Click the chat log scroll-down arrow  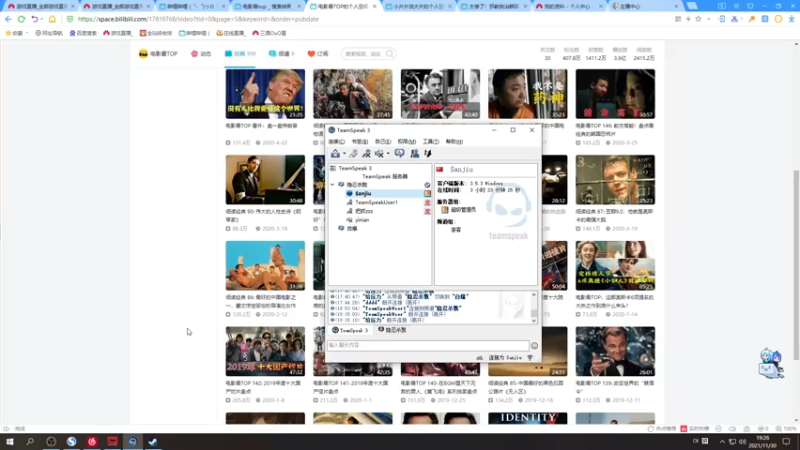point(534,320)
